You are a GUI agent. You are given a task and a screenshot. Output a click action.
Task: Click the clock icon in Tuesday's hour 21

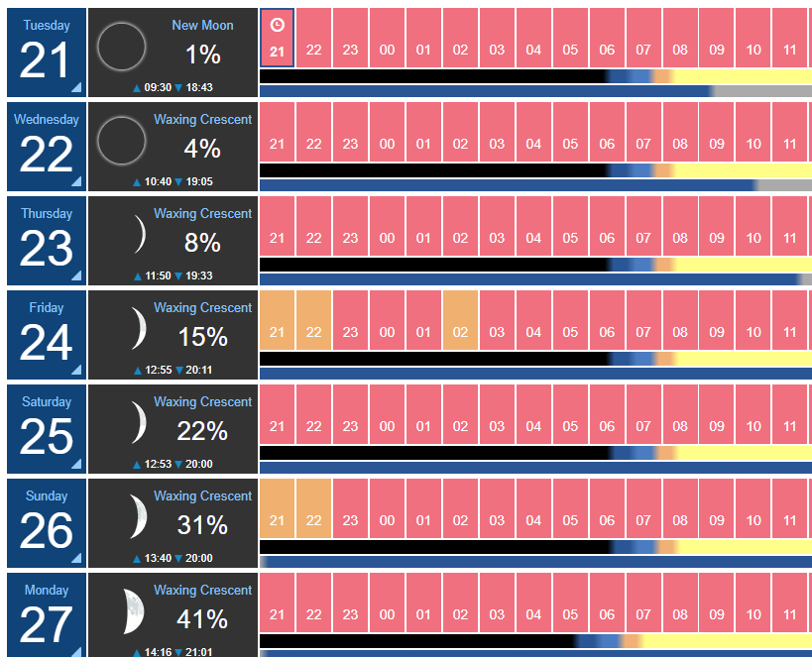(277, 25)
